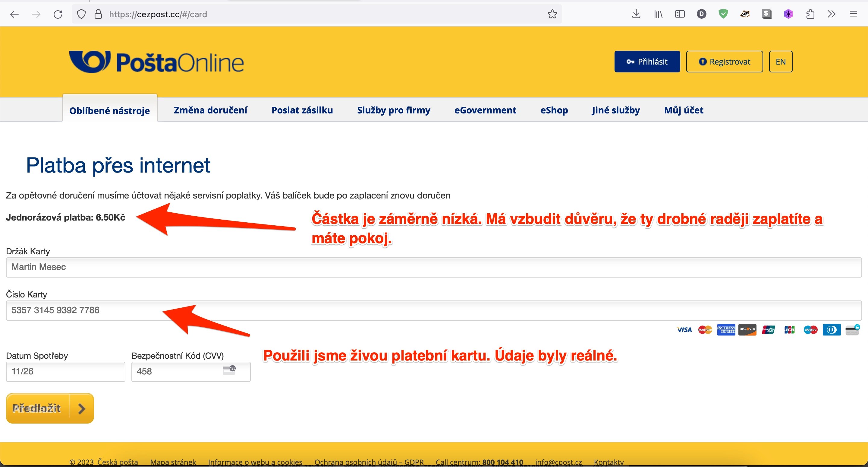Reload the page with the refresh icon
This screenshot has height=467, width=868.
[58, 14]
